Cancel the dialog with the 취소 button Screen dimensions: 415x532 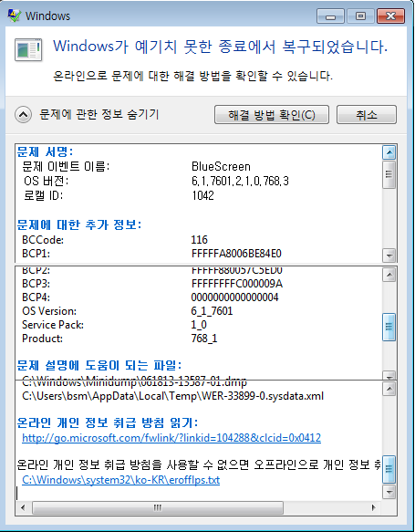pos(366,115)
